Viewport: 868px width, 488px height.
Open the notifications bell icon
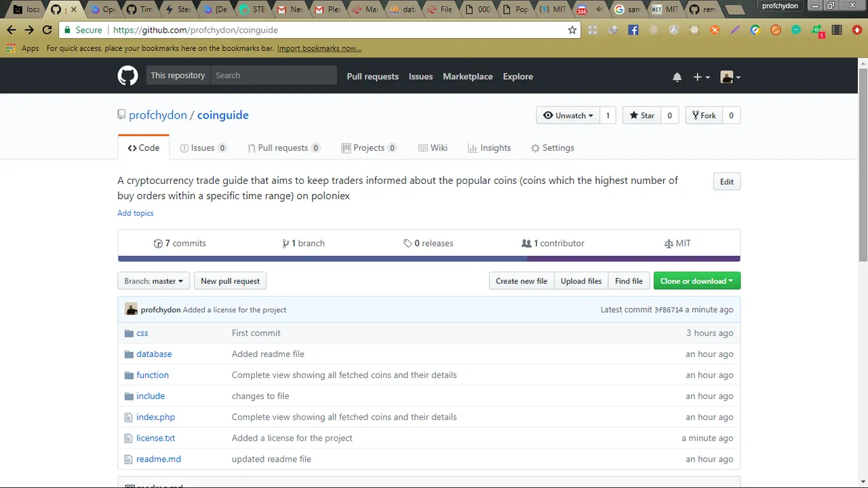[677, 77]
